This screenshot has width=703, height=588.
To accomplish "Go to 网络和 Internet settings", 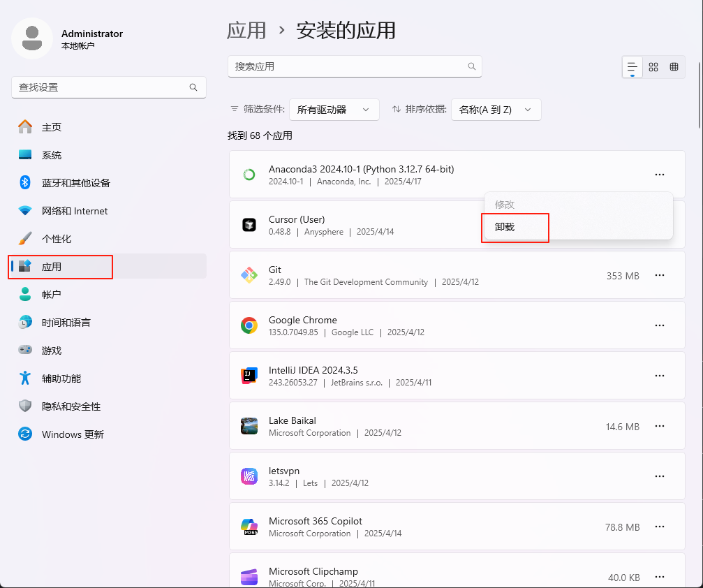I will (x=108, y=211).
